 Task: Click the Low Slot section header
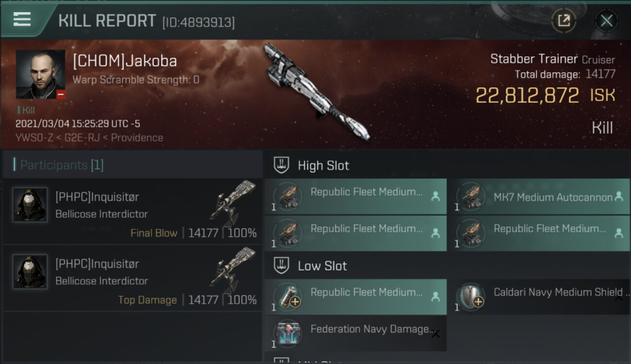(322, 266)
